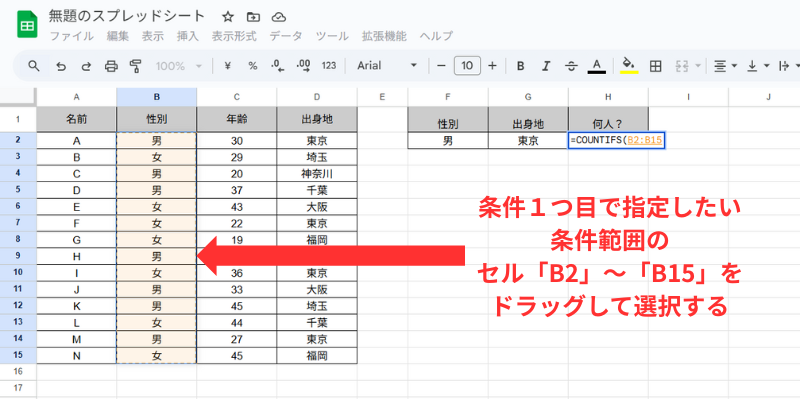The width and height of the screenshot is (800, 399).
Task: Star the spreadsheet
Action: (228, 17)
